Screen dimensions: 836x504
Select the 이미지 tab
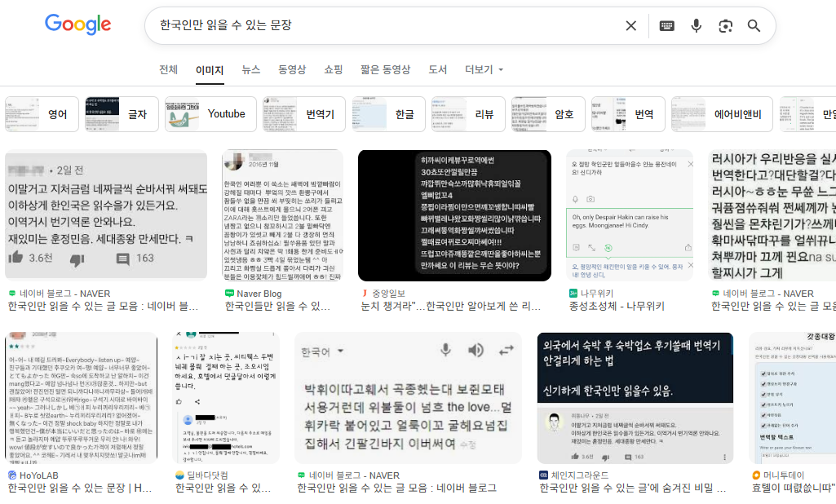pyautogui.click(x=210, y=70)
